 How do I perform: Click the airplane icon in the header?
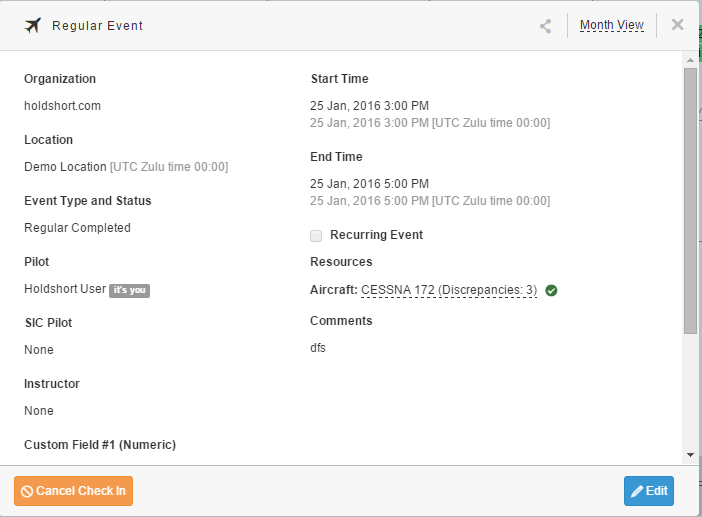pos(33,26)
